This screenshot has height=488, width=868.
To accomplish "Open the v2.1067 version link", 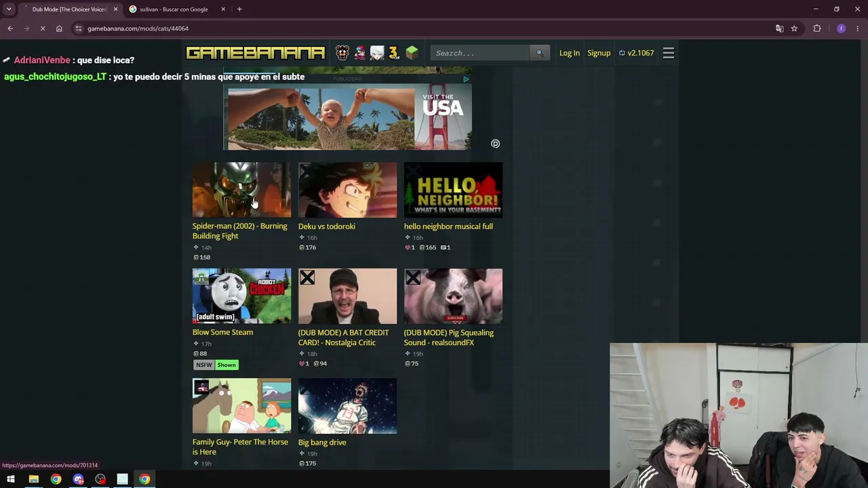I will click(x=636, y=53).
